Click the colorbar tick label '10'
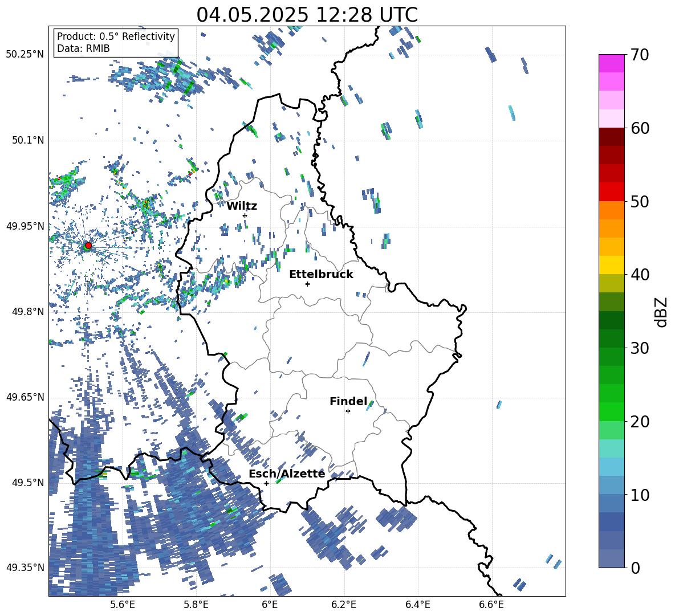 pos(640,495)
